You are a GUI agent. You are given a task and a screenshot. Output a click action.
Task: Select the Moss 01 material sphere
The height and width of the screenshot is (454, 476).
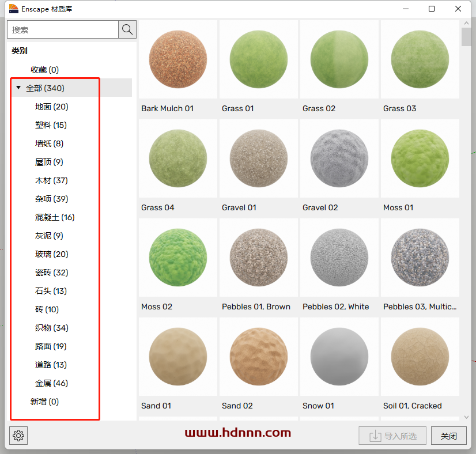click(420, 158)
